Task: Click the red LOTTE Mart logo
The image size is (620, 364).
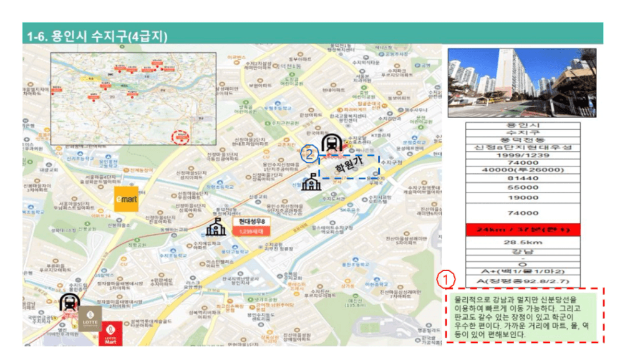Action: tap(110, 334)
